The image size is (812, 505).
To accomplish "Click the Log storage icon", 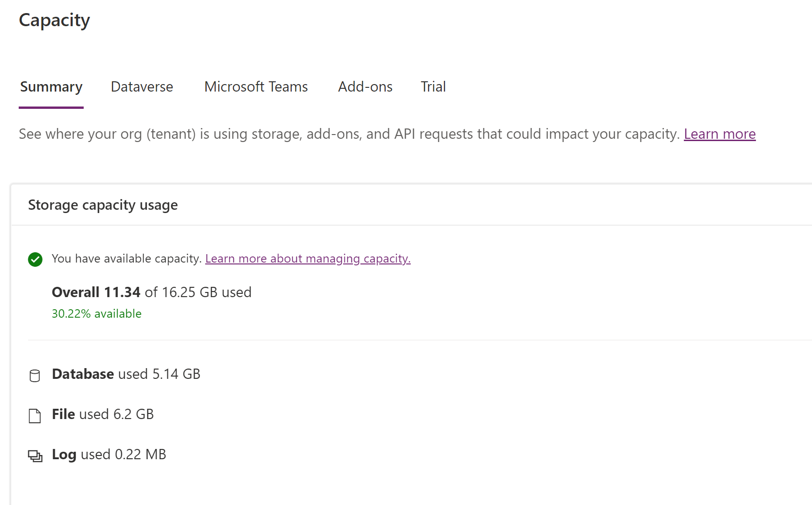I will point(35,454).
